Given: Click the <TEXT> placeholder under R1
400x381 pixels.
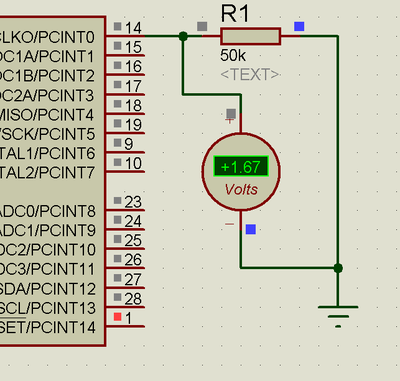Looking at the screenshot, I should [x=250, y=74].
